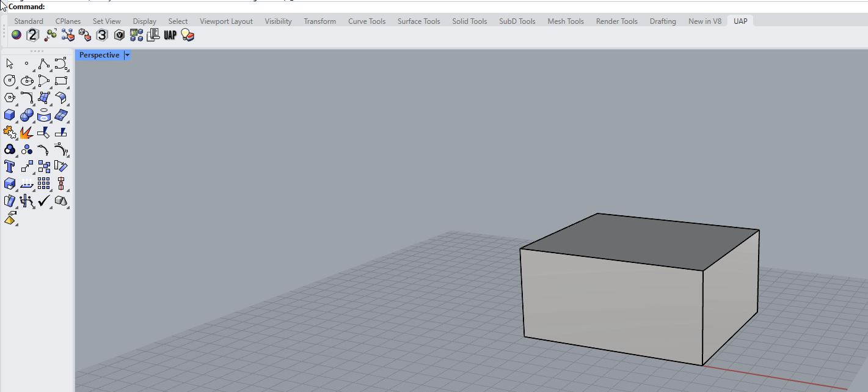Select the Polygon tool

[10, 98]
